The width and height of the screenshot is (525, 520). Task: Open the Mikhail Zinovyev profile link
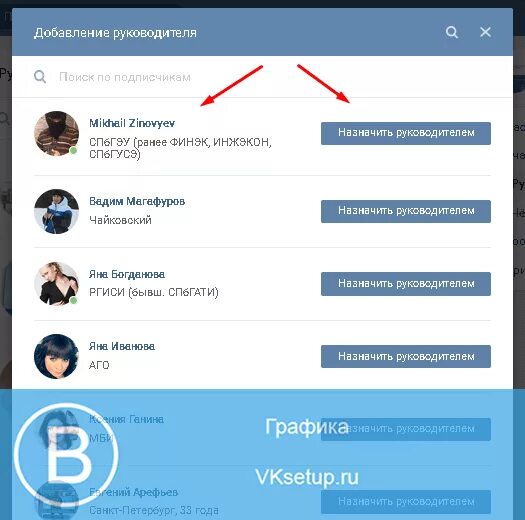[132, 123]
